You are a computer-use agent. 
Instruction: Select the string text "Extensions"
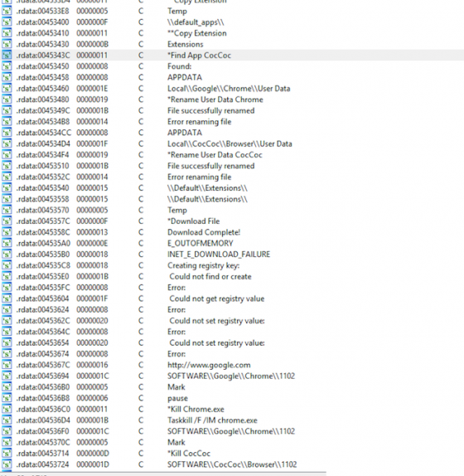pyautogui.click(x=186, y=44)
